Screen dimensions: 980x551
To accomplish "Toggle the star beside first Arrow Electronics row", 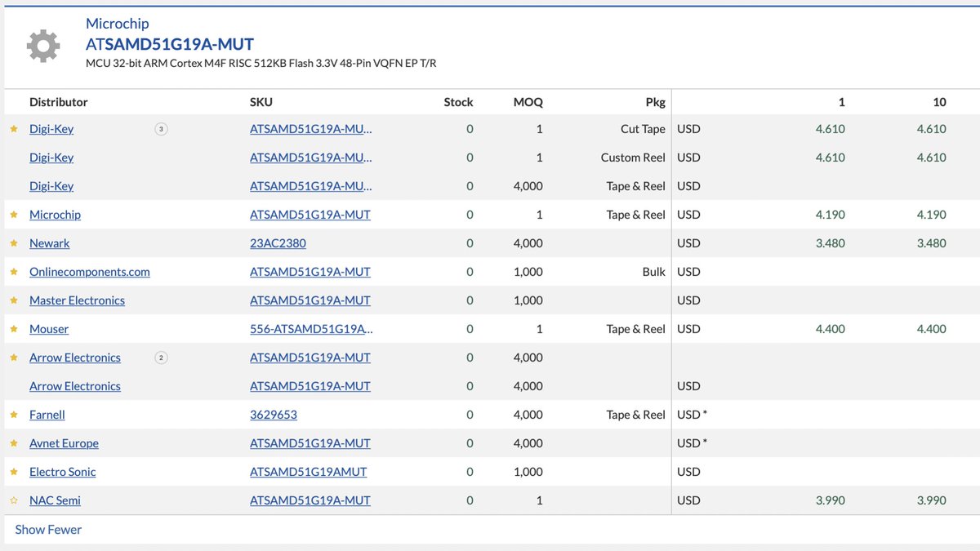I will (13, 358).
